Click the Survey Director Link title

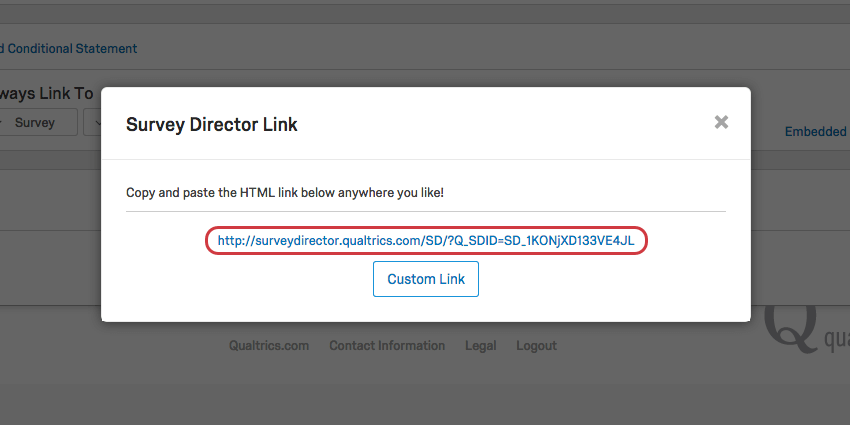pos(211,124)
